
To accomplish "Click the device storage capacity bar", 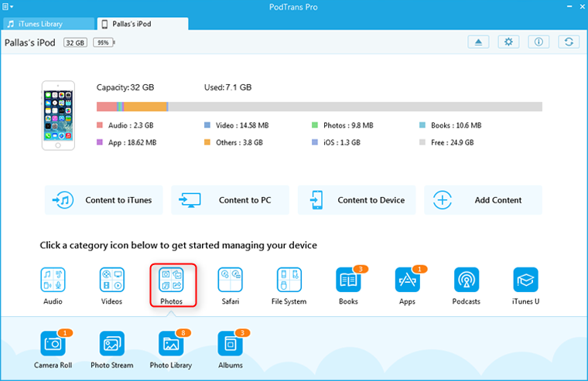I will pyautogui.click(x=319, y=107).
